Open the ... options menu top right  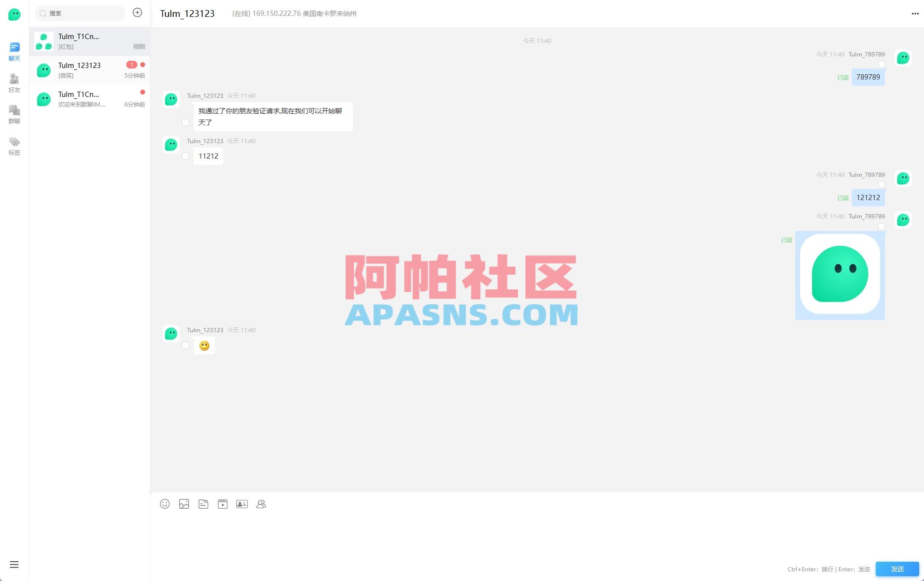click(915, 14)
